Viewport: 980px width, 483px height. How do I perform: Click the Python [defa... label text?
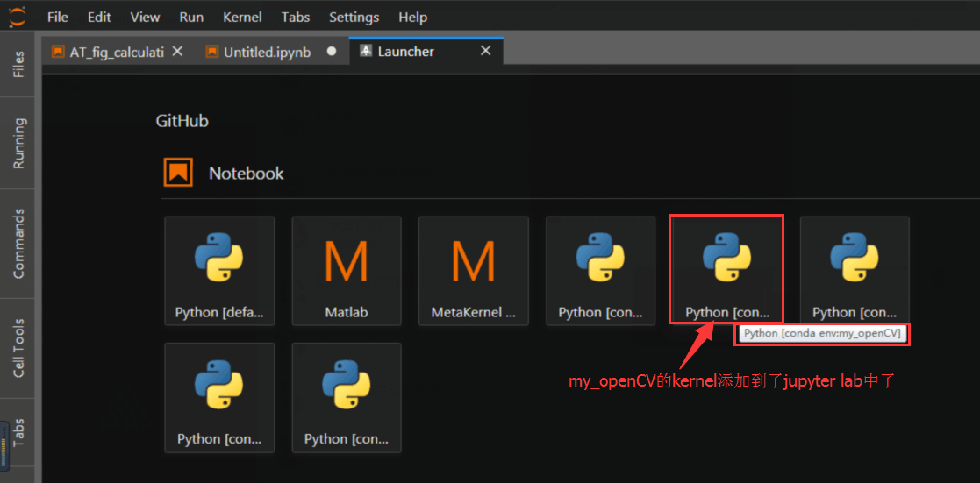219,312
